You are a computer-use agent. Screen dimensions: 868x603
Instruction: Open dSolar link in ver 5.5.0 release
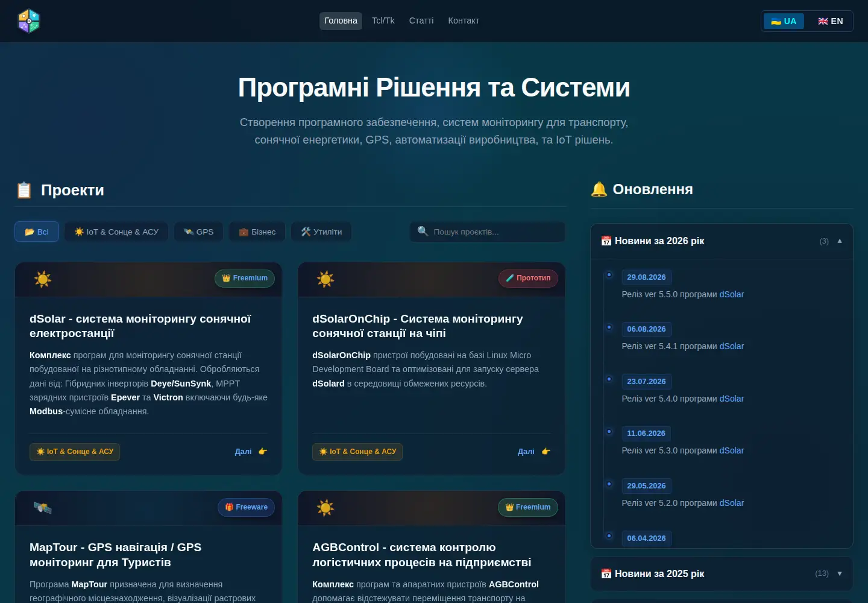(x=732, y=294)
